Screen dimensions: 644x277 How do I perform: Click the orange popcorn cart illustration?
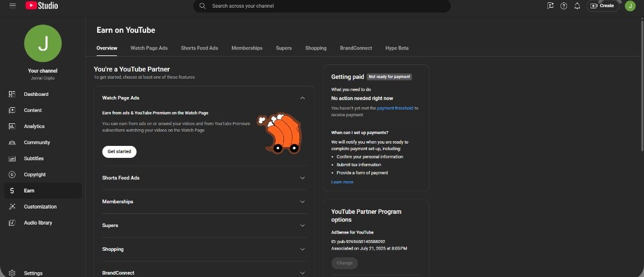279,133
